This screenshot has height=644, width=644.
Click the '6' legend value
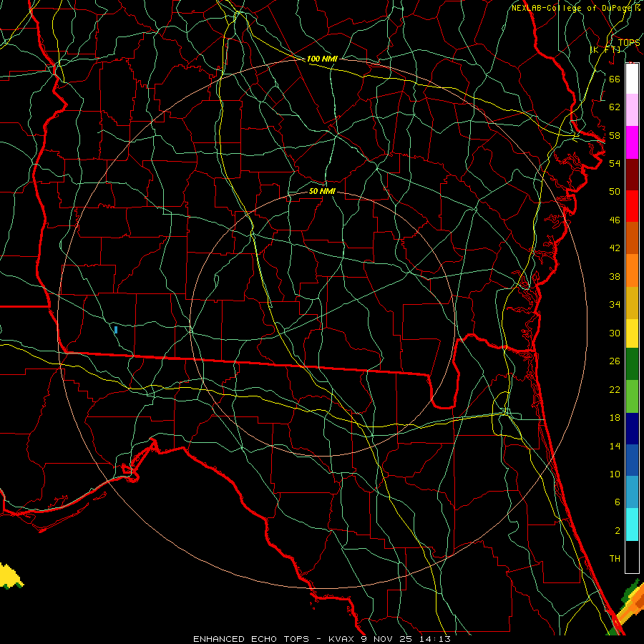click(617, 502)
